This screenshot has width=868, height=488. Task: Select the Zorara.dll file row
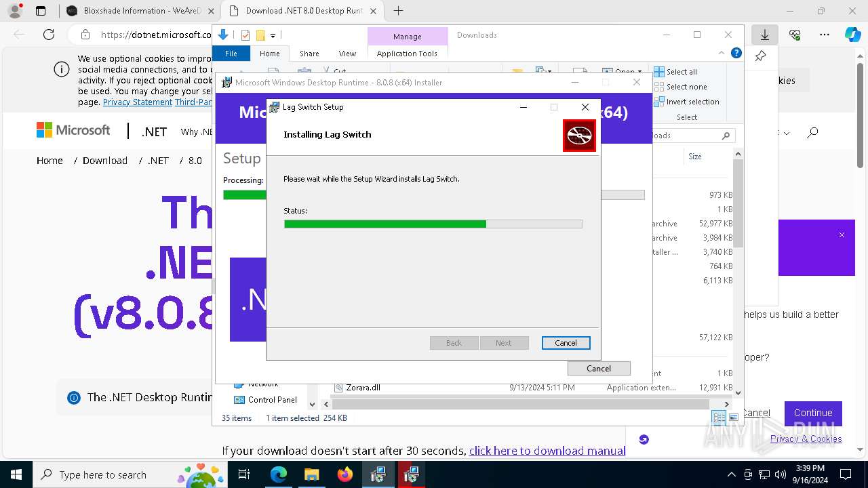(532, 388)
